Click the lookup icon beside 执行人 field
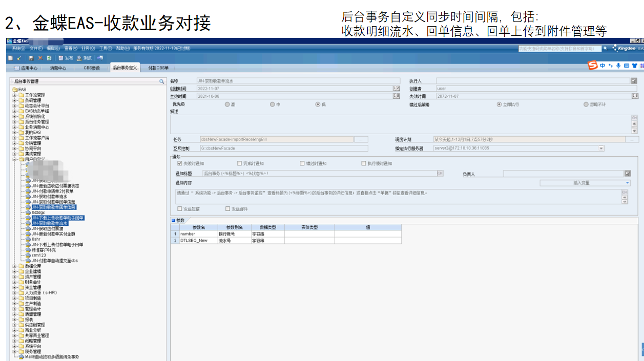This screenshot has width=644, height=361. [634, 81]
